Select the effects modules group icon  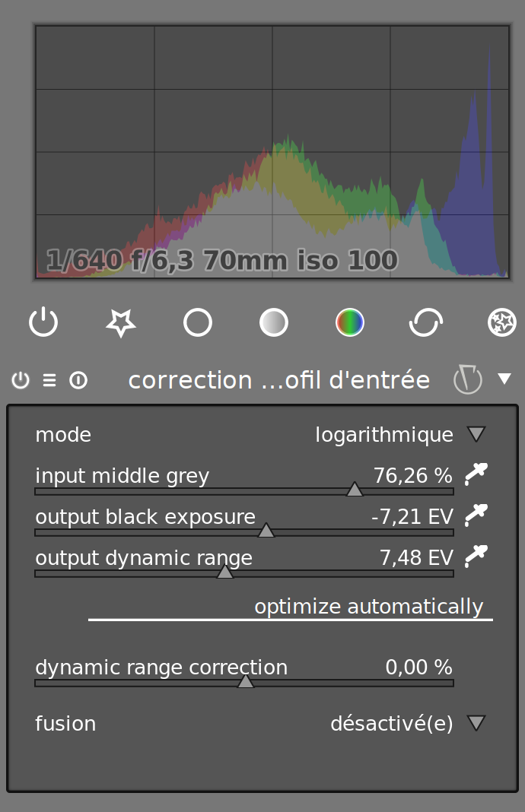point(501,322)
